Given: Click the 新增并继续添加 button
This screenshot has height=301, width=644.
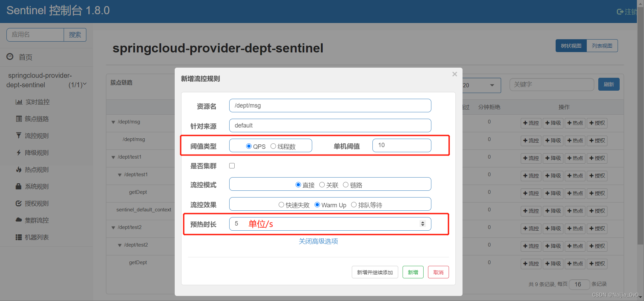Looking at the screenshot, I should coord(375,272).
